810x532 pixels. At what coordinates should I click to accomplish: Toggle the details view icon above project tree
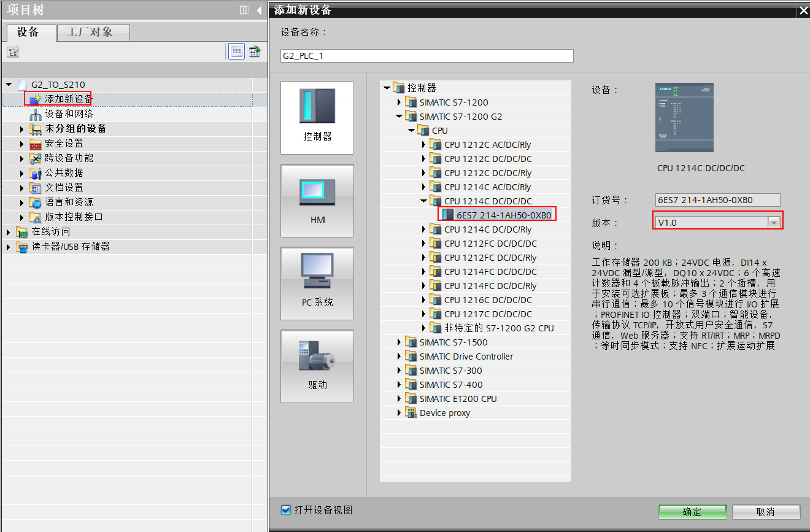click(236, 51)
